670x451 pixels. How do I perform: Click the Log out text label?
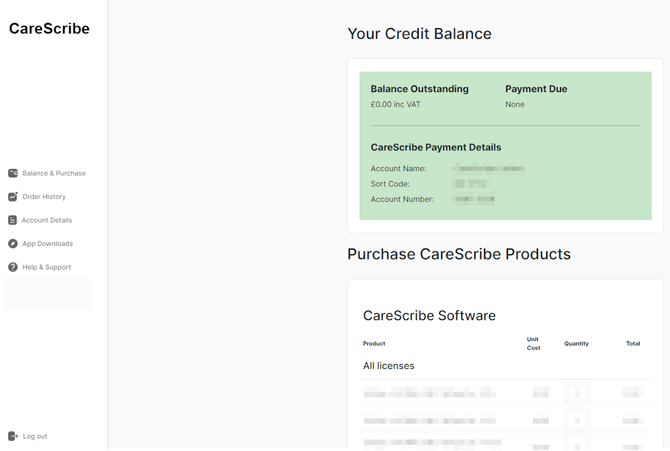click(35, 436)
